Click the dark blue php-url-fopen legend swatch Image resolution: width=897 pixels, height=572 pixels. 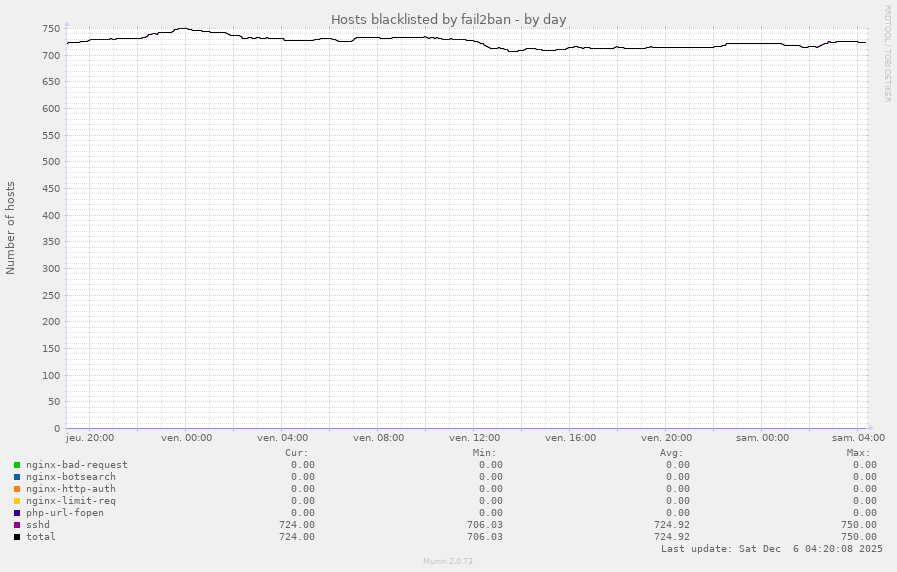(17, 513)
